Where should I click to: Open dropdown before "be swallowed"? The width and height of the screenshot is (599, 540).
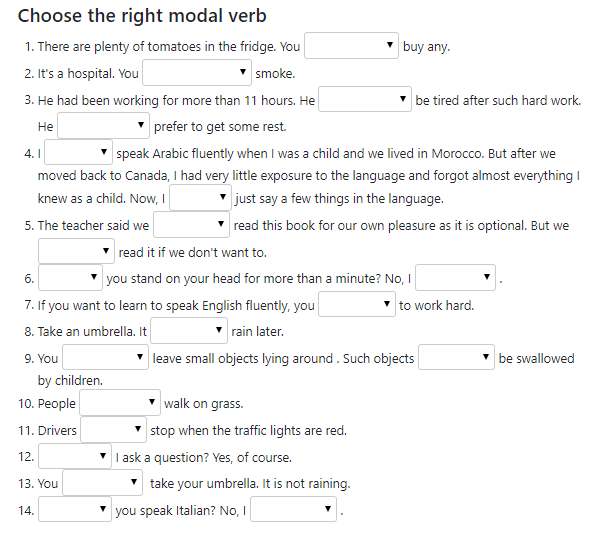[457, 357]
